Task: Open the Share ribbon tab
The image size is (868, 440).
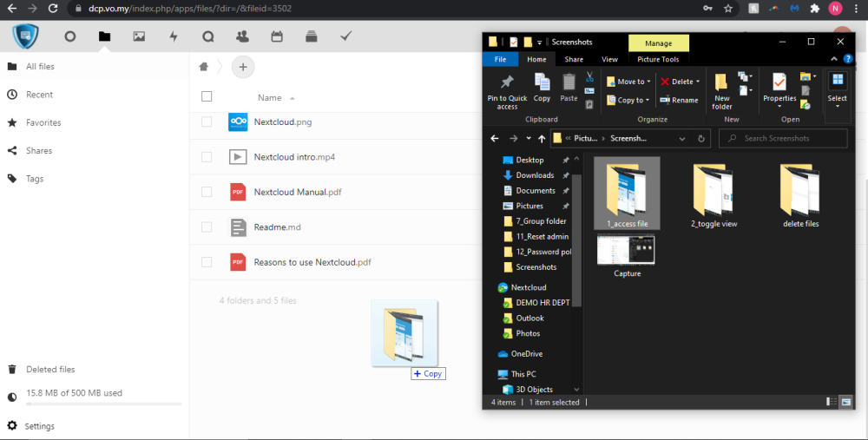Action: [574, 59]
